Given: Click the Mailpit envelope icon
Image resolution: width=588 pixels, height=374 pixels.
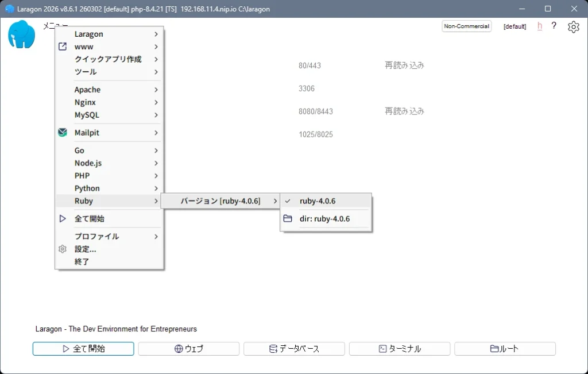Looking at the screenshot, I should click(x=63, y=132).
